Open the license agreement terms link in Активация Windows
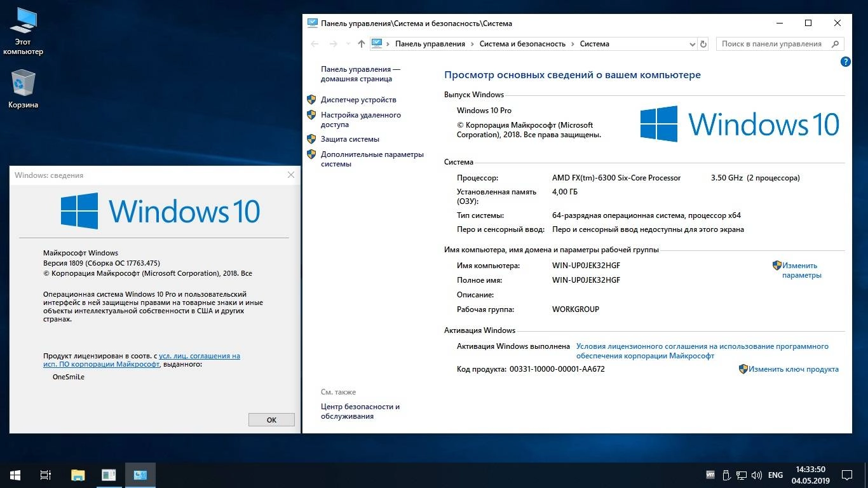 click(702, 351)
